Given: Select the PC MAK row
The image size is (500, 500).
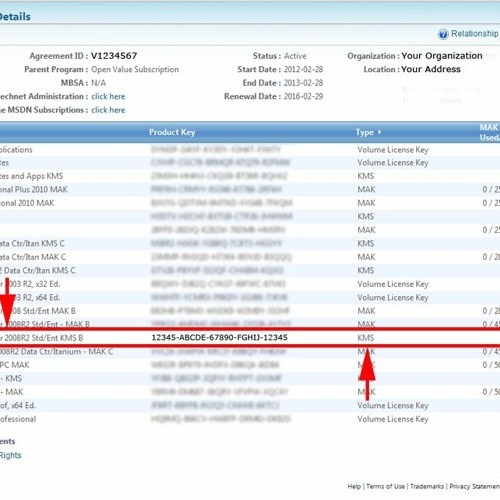Looking at the screenshot, I should coord(250,365).
